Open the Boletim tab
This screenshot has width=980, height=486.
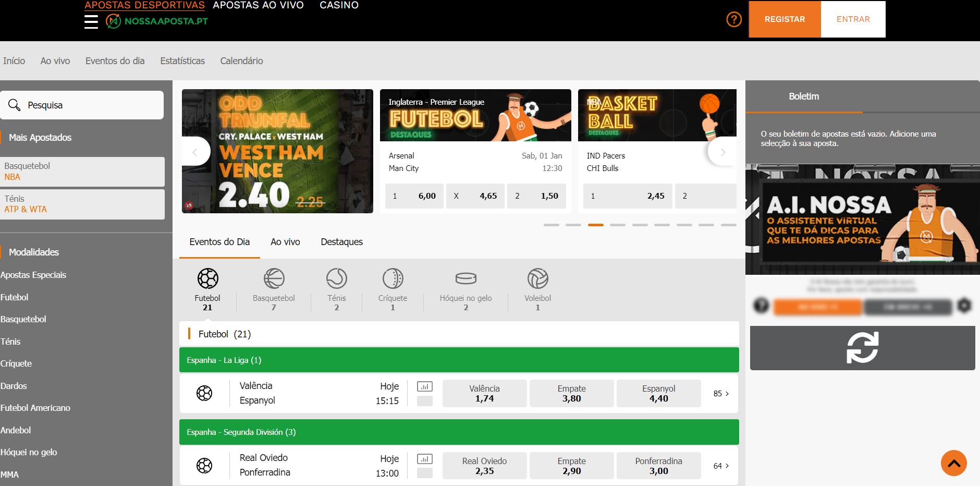804,96
